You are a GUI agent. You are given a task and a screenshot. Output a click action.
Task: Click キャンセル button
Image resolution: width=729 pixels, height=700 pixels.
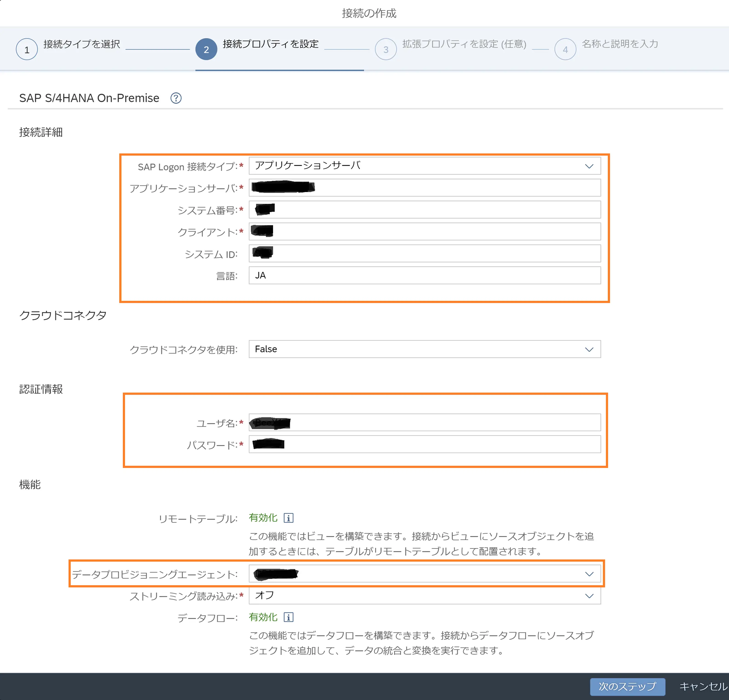click(x=703, y=687)
